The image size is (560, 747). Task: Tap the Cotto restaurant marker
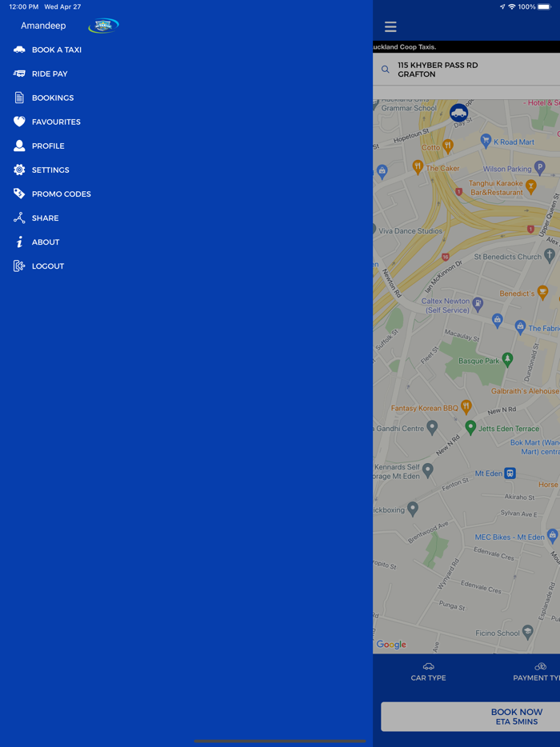point(447,146)
